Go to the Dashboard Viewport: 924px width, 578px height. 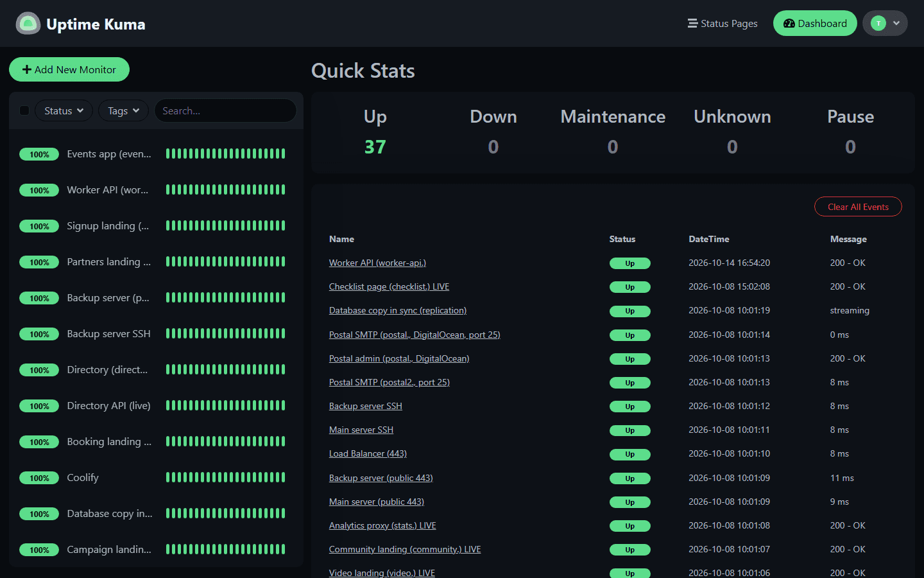[x=815, y=24]
